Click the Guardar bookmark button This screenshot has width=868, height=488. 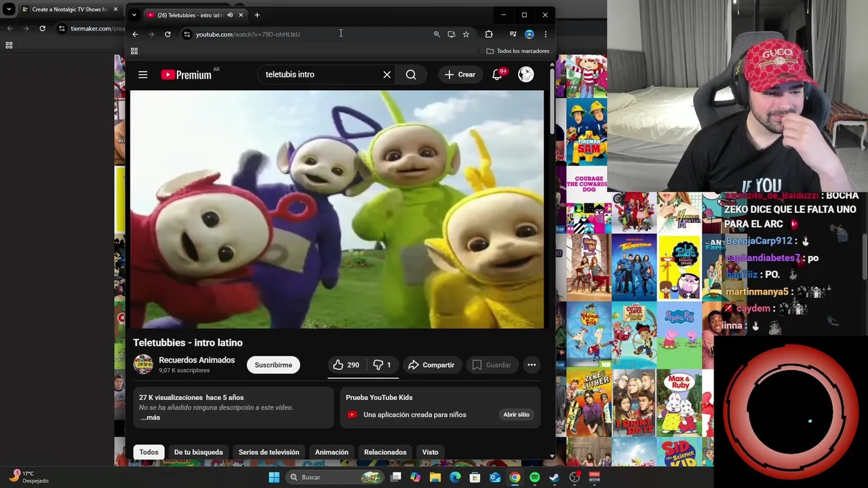(492, 365)
